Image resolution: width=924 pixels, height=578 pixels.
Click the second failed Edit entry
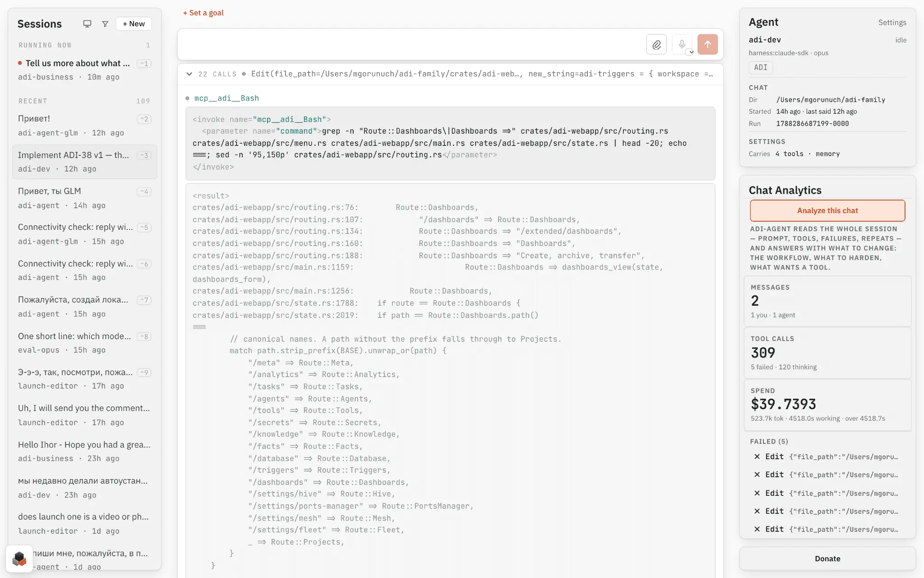827,475
